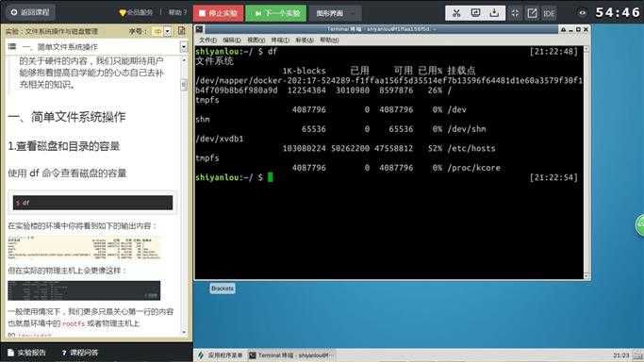Open the 图形界面 mode dropdown
Image resolution: width=644 pixels, height=362 pixels.
[335, 13]
